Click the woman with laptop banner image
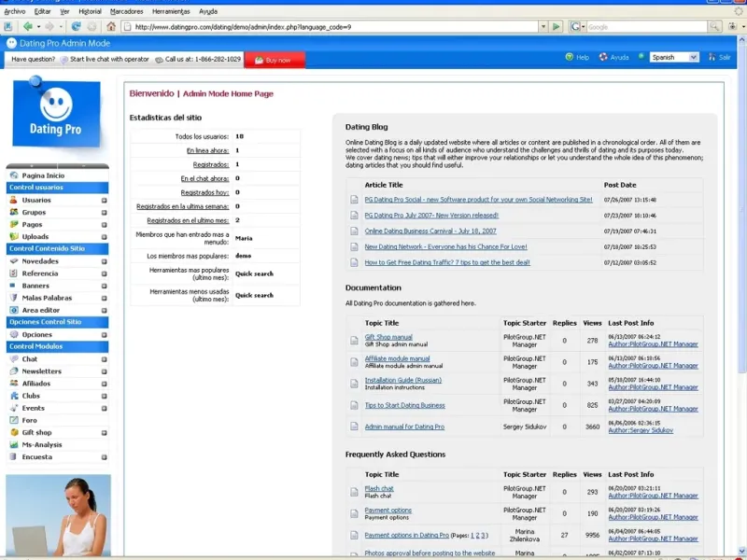Viewport: 747px width, 560px height. pos(58,515)
